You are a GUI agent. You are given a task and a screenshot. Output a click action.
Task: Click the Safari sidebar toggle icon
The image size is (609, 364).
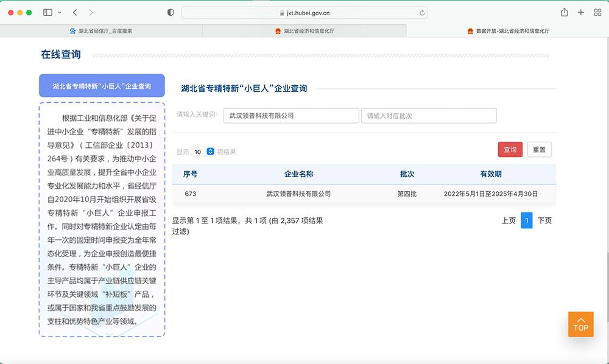pos(48,12)
